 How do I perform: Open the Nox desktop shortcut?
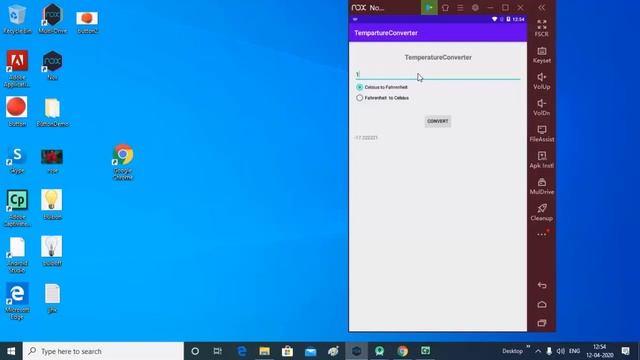(x=52, y=65)
